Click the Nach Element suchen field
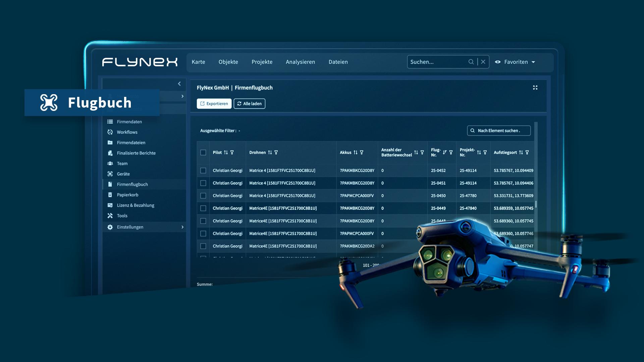644x362 pixels. pos(499,131)
